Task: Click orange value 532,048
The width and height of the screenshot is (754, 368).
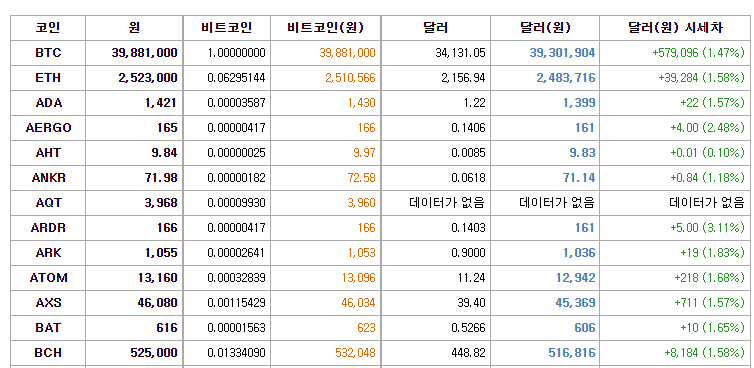Action: 354,353
